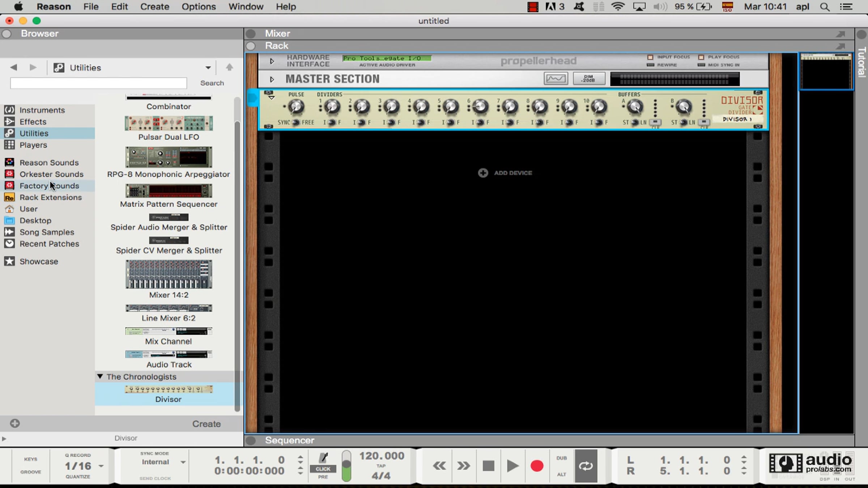Enable Play Focus checkbox
This screenshot has height=488, width=868.
point(701,57)
